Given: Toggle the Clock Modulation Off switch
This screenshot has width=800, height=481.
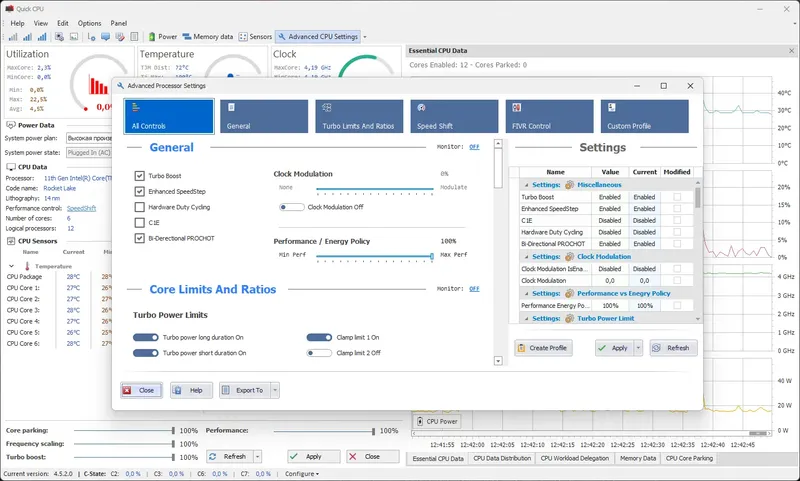Looking at the screenshot, I should [292, 207].
